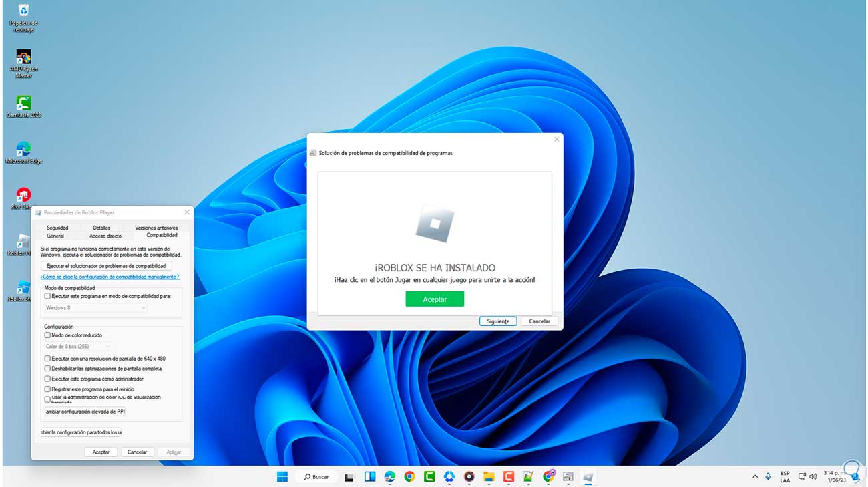Close the compatibility troubleshooter window
The height and width of the screenshot is (487, 868).
coord(556,140)
